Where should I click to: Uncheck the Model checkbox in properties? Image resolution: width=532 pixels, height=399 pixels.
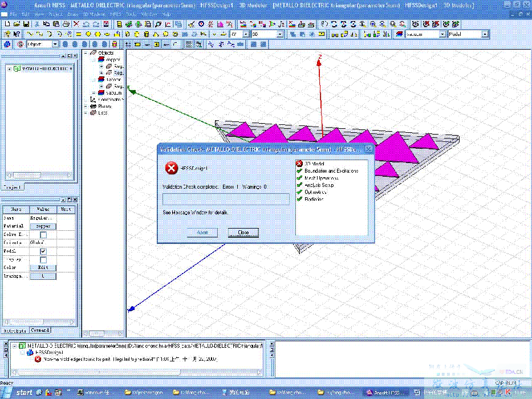[43, 251]
